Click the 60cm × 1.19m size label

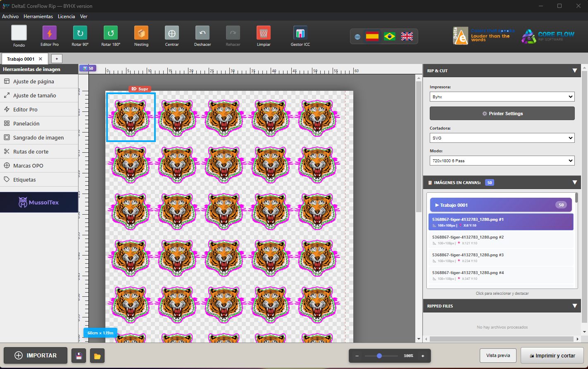pos(100,333)
